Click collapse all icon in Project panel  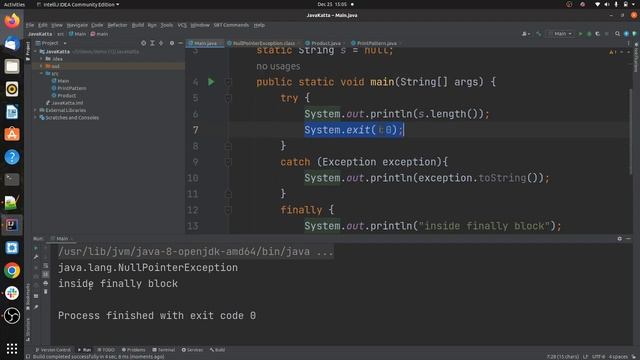(x=161, y=43)
